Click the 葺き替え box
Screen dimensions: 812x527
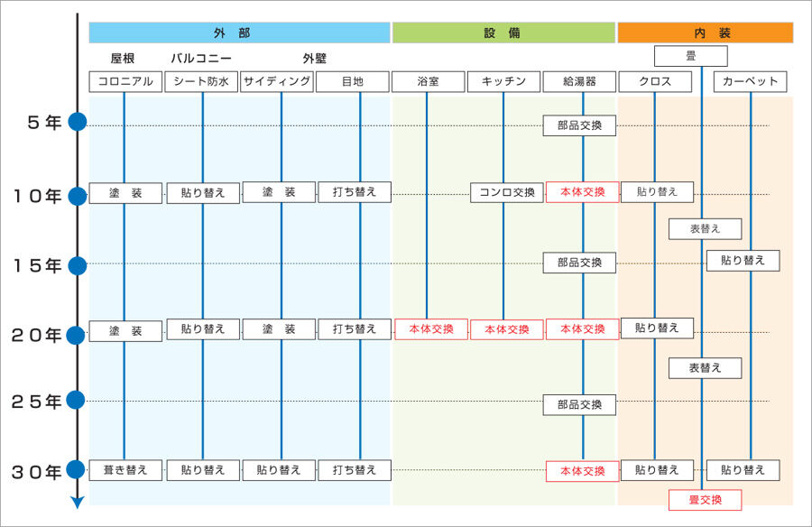(x=125, y=470)
